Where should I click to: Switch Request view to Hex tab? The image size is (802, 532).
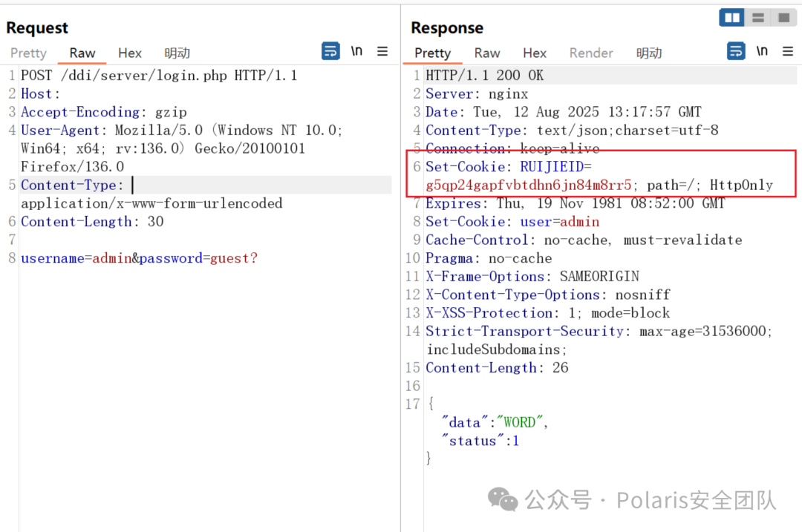130,53
